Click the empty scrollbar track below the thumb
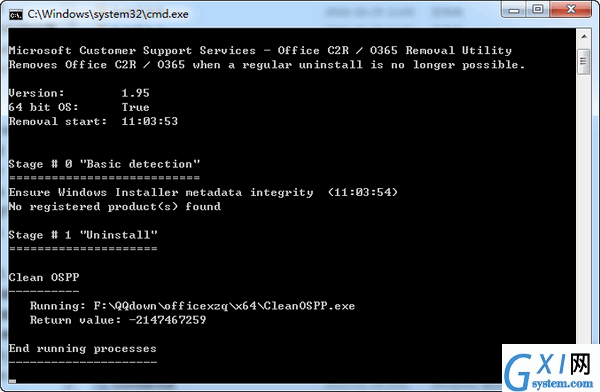Screen dimensions: 600x392 pos(584,207)
